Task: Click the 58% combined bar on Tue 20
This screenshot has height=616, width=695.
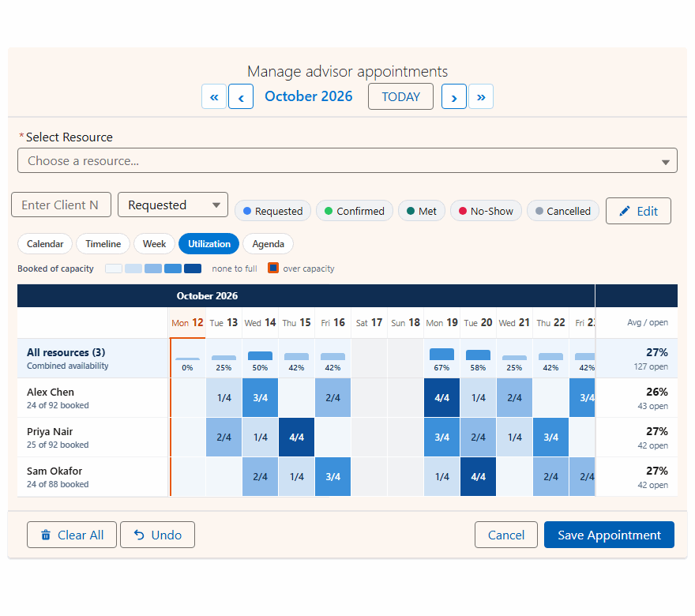Action: (479, 355)
